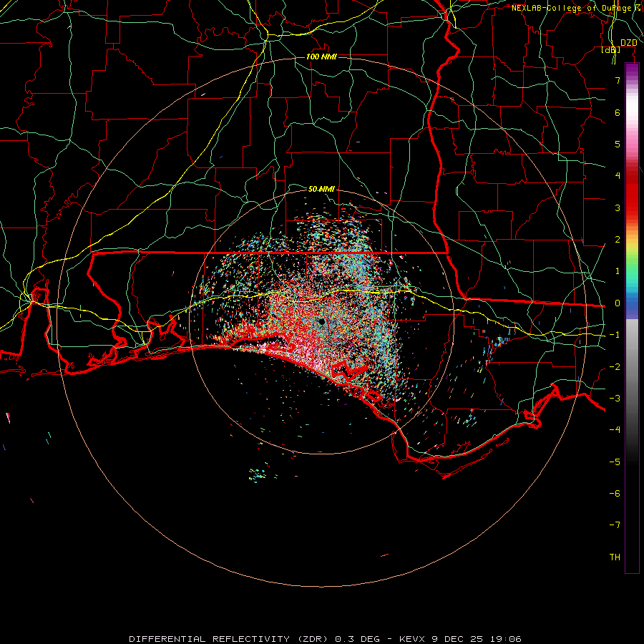
Task: Click the 100 NMI range ring label
Action: [321, 57]
